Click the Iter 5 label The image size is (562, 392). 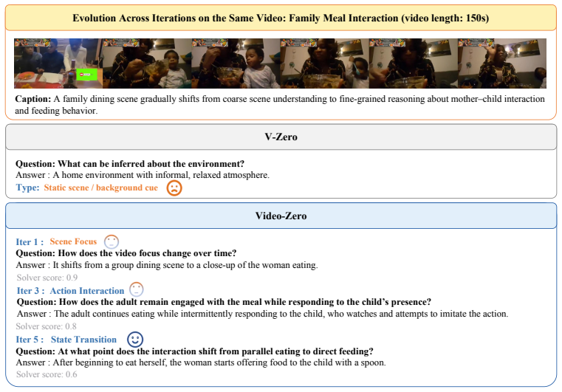point(30,340)
